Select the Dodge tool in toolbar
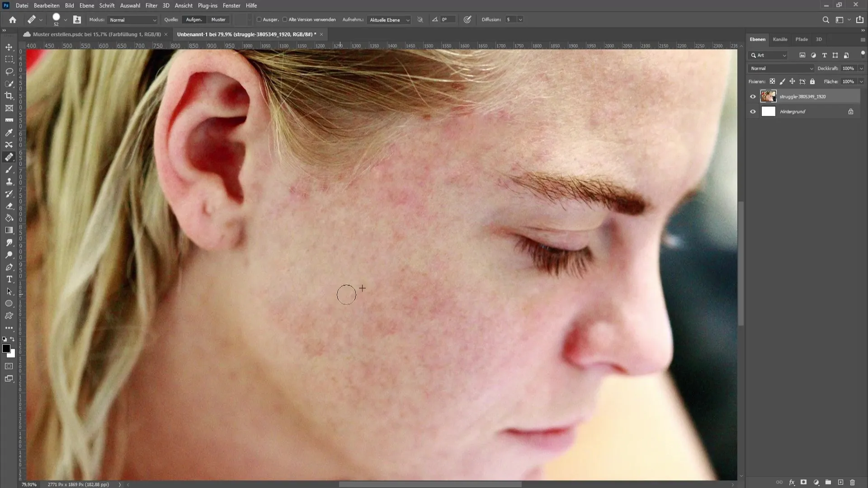The image size is (868, 488). click(x=9, y=255)
